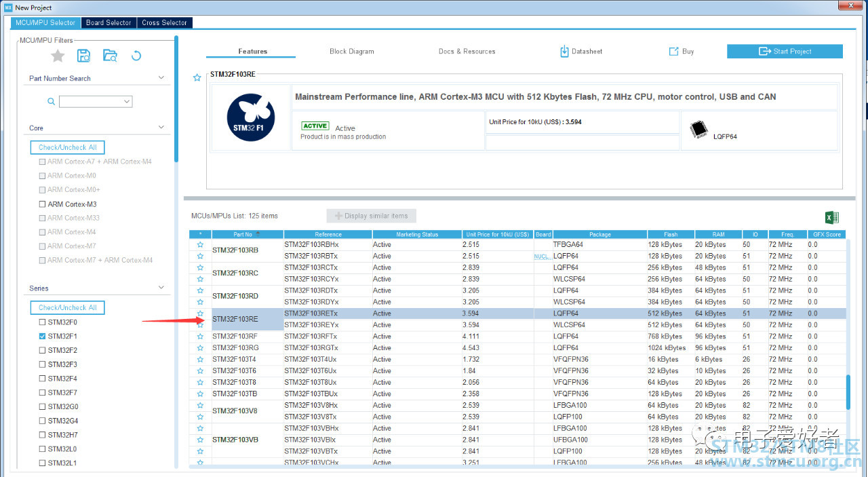
Task: Sort the list by RAM column
Action: (x=718, y=234)
